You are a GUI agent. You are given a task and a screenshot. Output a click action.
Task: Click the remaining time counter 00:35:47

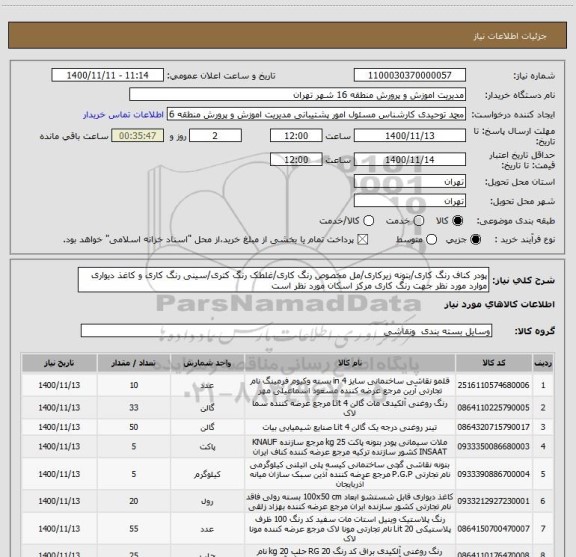click(138, 136)
